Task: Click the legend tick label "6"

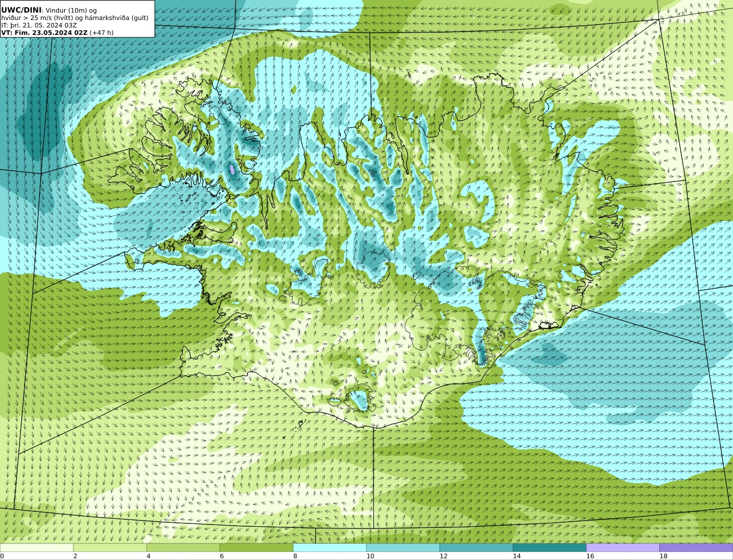Action: (x=222, y=556)
